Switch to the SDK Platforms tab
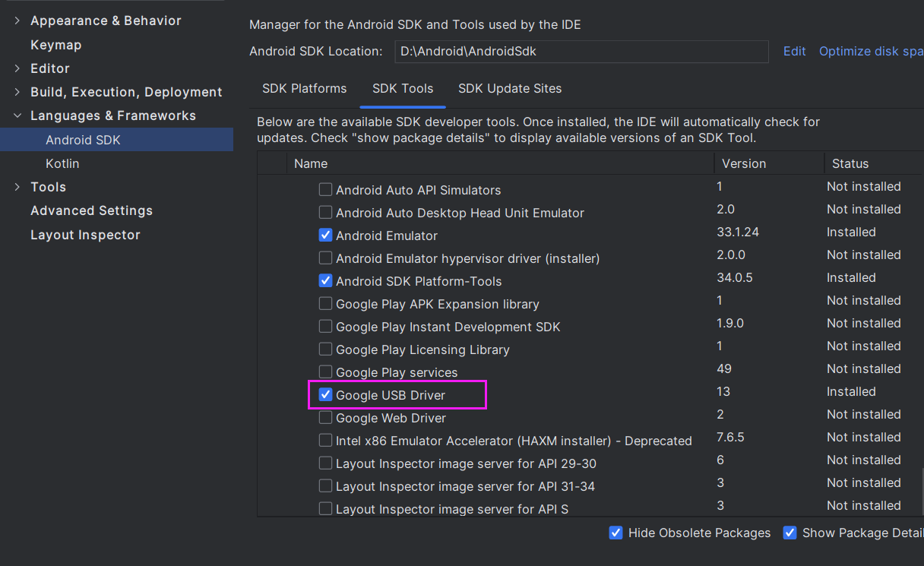The image size is (924, 566). tap(304, 89)
